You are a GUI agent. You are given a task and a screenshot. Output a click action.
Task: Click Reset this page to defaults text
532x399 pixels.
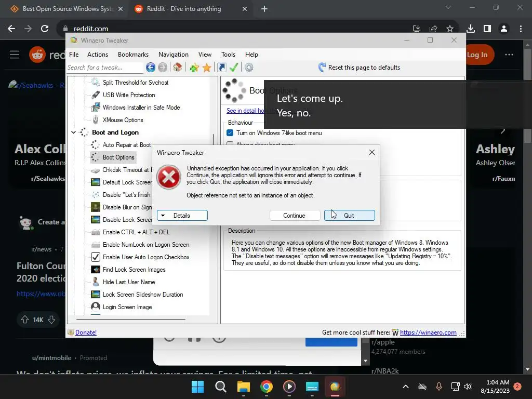[364, 68]
